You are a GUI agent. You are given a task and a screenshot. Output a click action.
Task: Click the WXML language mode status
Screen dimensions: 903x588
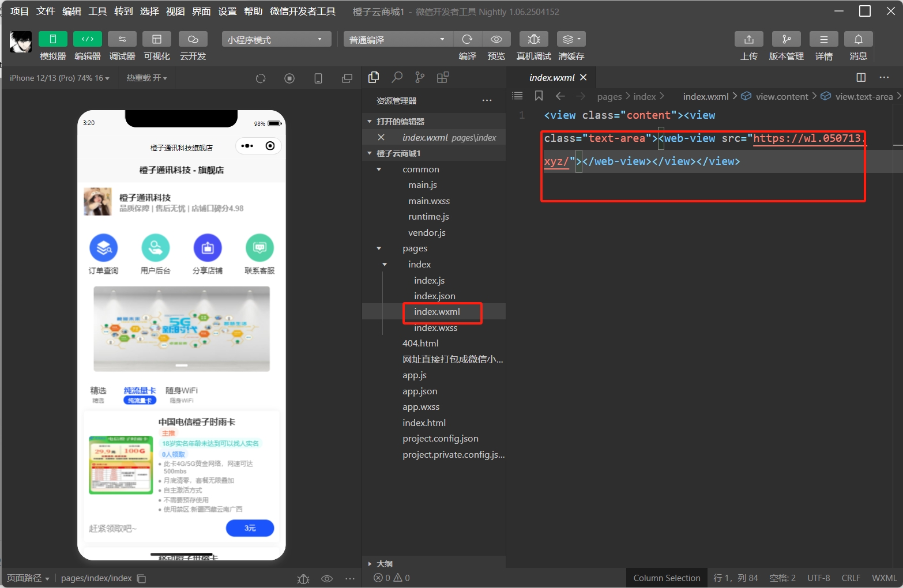tap(884, 578)
